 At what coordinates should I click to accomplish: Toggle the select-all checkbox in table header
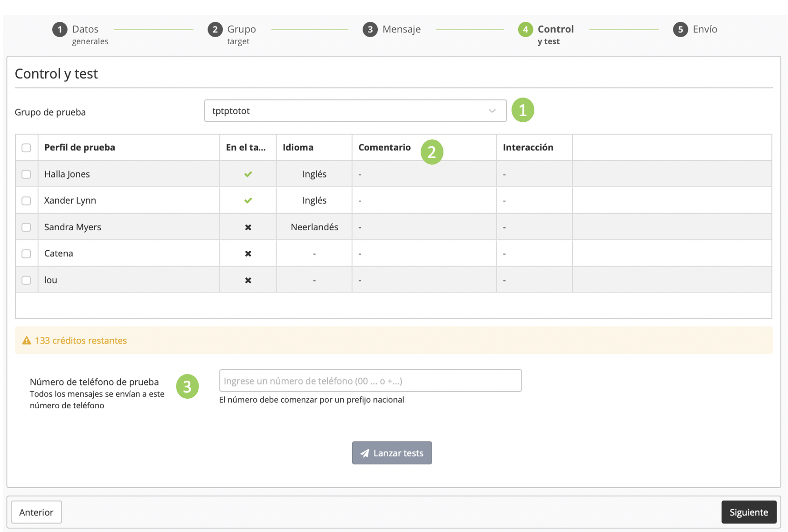[26, 148]
